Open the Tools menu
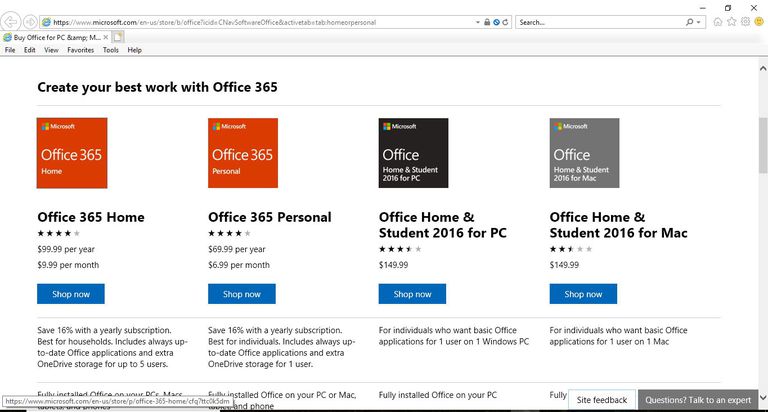 coord(111,50)
